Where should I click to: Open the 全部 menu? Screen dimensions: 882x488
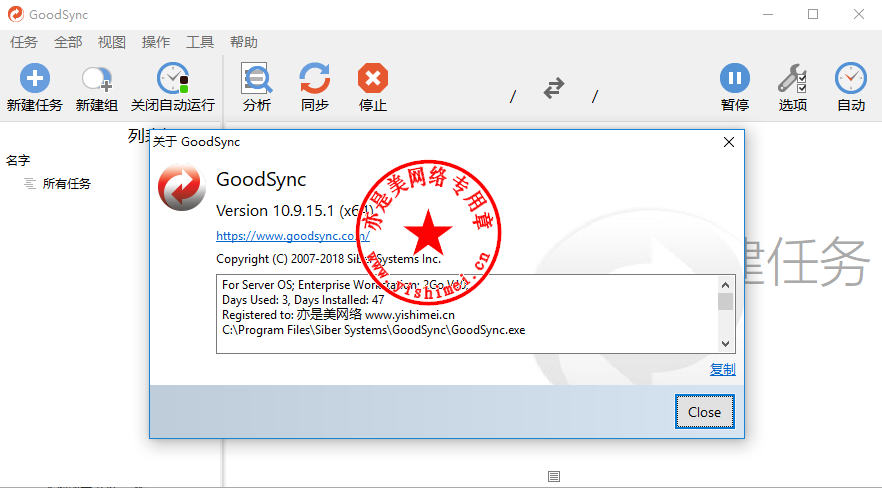coord(68,42)
